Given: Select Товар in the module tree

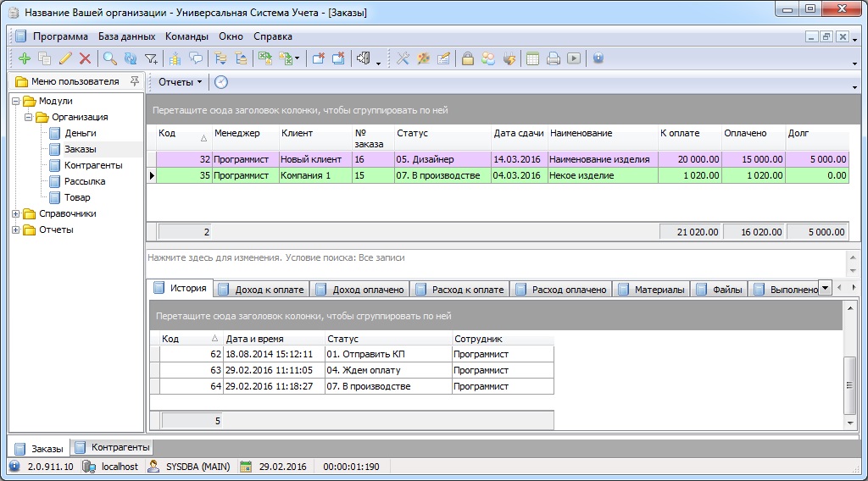Looking at the screenshot, I should pos(77,197).
